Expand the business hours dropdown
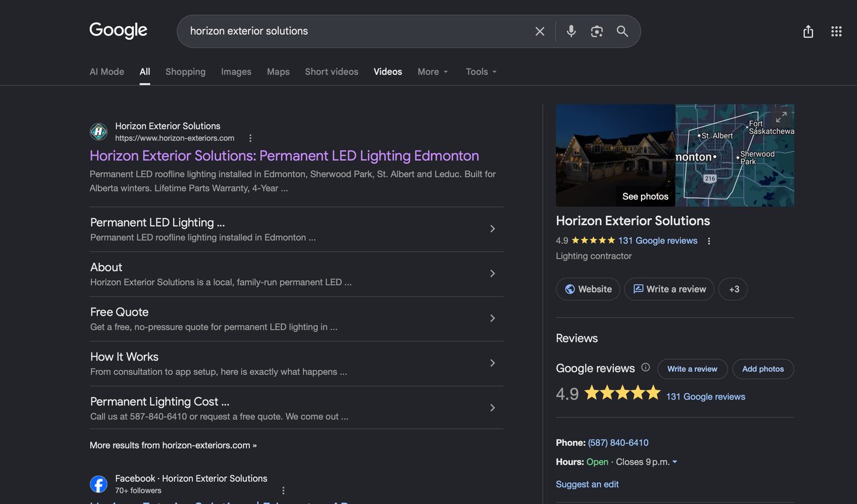857x504 pixels. coord(675,462)
